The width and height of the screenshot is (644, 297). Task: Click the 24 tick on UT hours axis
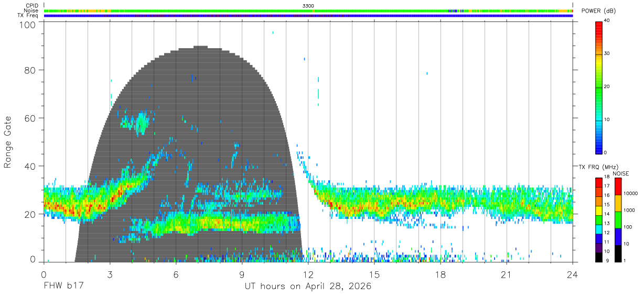tap(573, 274)
